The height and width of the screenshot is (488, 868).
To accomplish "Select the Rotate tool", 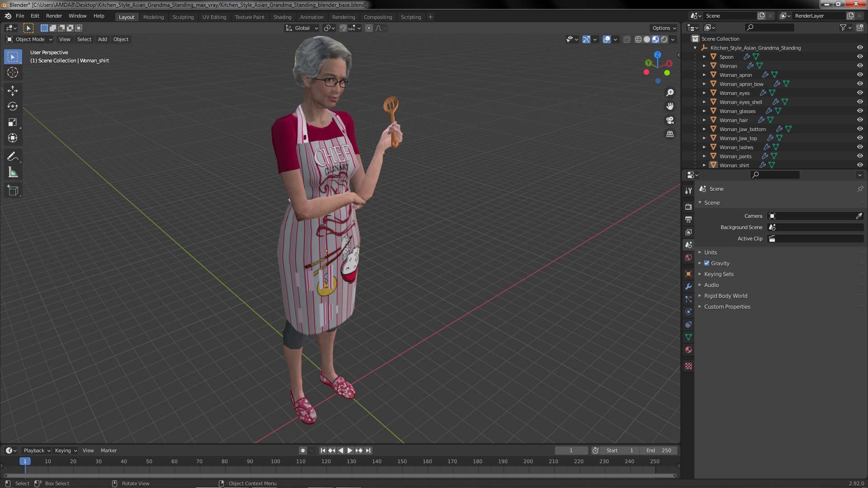I will point(13,106).
